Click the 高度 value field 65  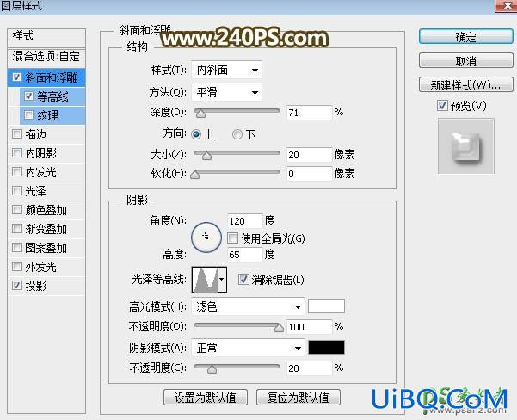[244, 255]
